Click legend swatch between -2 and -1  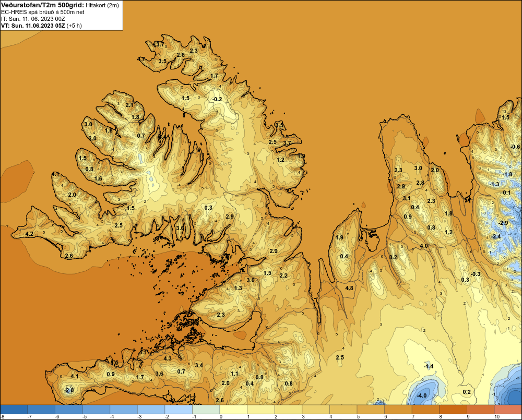pyautogui.click(x=179, y=410)
